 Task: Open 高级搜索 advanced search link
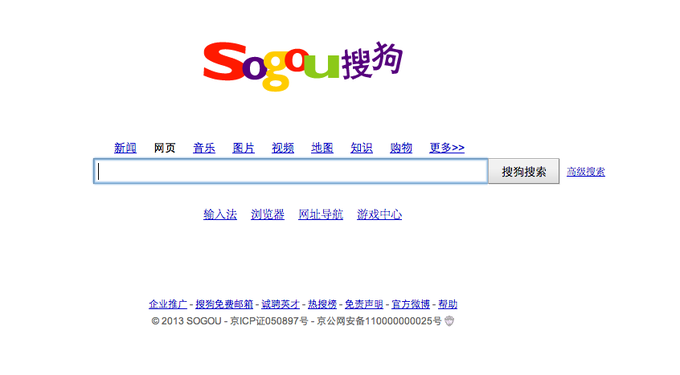point(585,172)
